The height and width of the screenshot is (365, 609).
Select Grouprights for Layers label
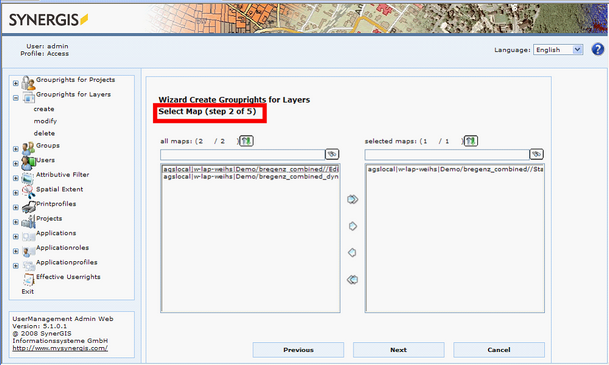click(73, 94)
